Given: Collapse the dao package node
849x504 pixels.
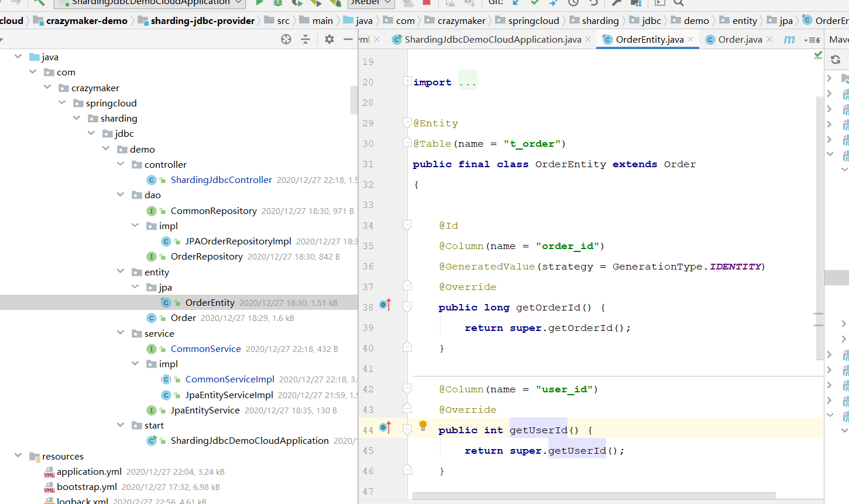Looking at the screenshot, I should coord(121,194).
